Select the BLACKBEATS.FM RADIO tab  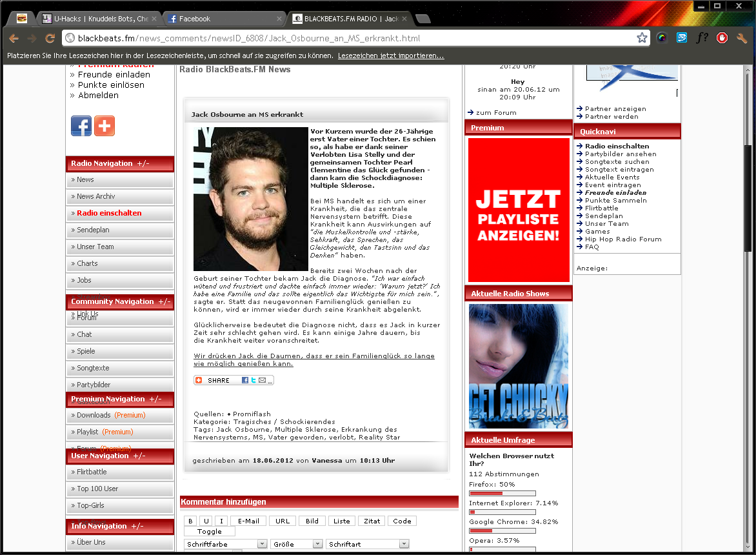point(350,19)
